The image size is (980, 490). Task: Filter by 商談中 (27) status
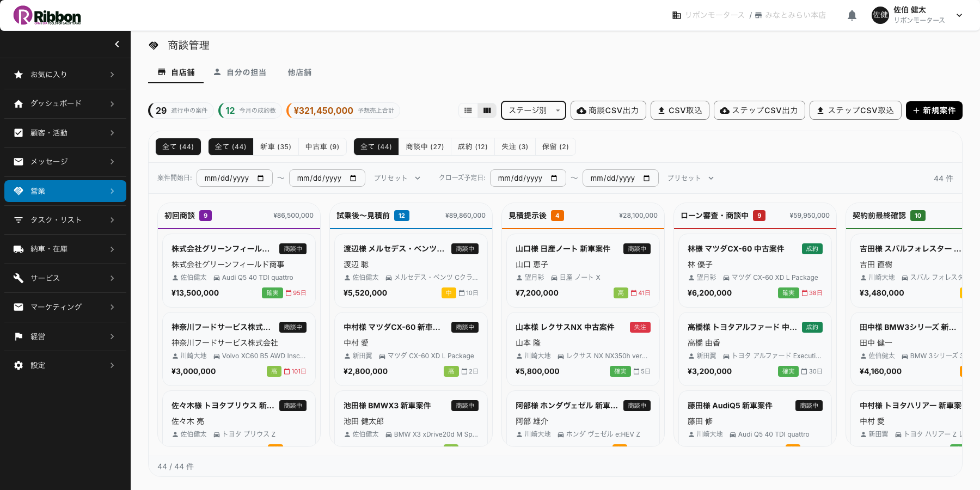tap(425, 146)
